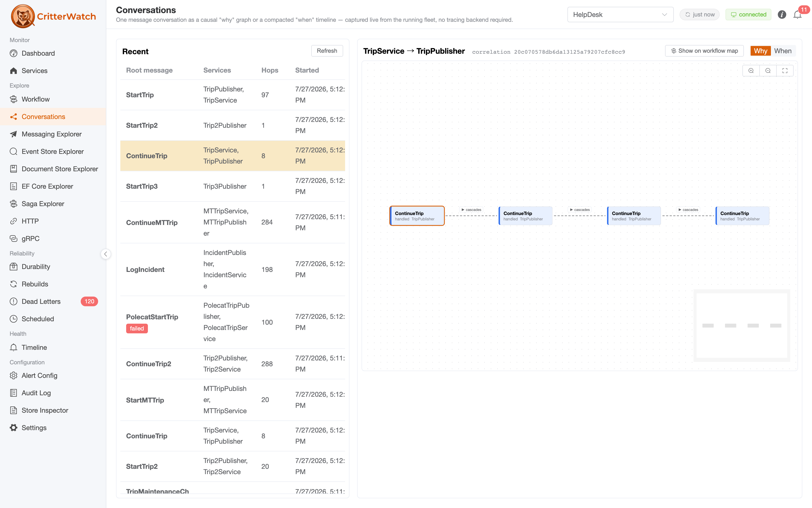Screen dimensions: 812x508
Task: Click the graph minimap overview
Action: [x=741, y=326]
